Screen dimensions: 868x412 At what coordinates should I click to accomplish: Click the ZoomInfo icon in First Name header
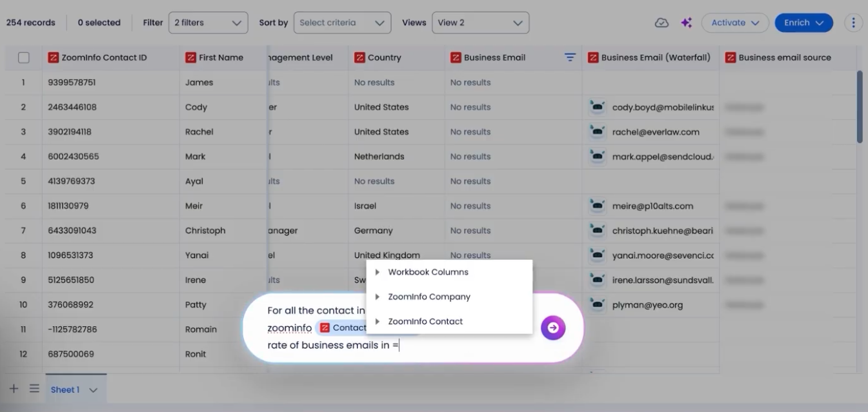190,57
